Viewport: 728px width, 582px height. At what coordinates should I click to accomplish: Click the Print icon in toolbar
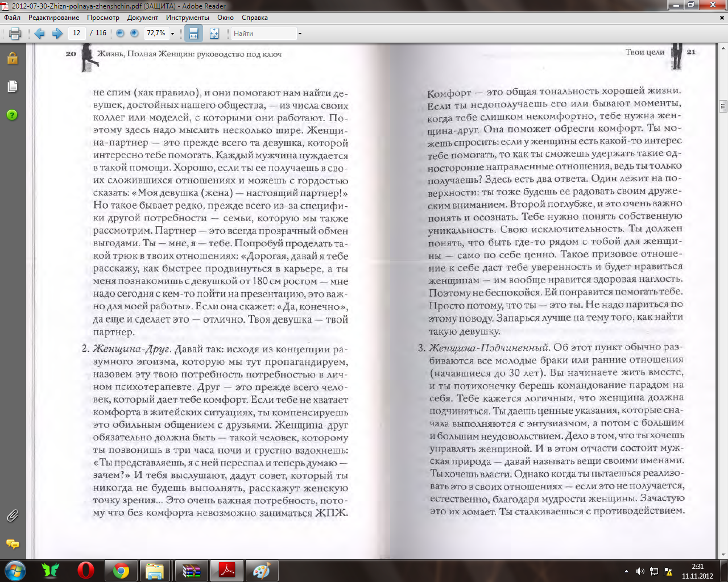click(x=15, y=34)
